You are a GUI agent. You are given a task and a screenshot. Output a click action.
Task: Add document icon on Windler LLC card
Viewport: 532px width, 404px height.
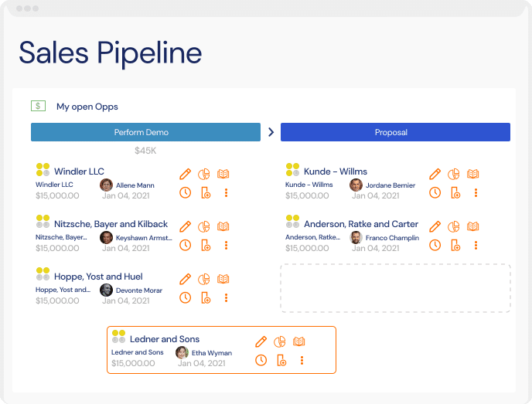(x=206, y=192)
